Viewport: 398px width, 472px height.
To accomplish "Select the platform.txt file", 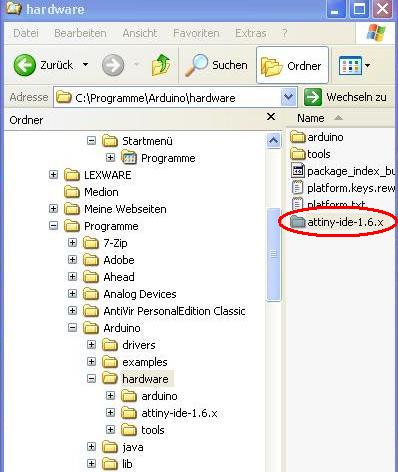I will pos(328,204).
